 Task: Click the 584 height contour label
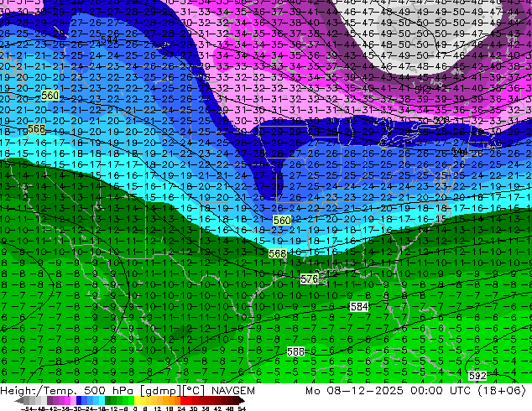[359, 307]
